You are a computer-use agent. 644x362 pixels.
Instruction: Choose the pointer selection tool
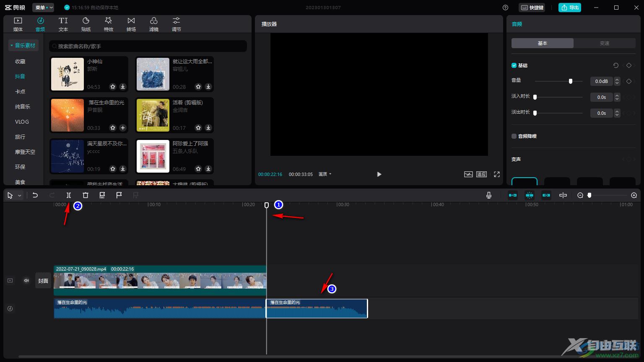click(10, 195)
